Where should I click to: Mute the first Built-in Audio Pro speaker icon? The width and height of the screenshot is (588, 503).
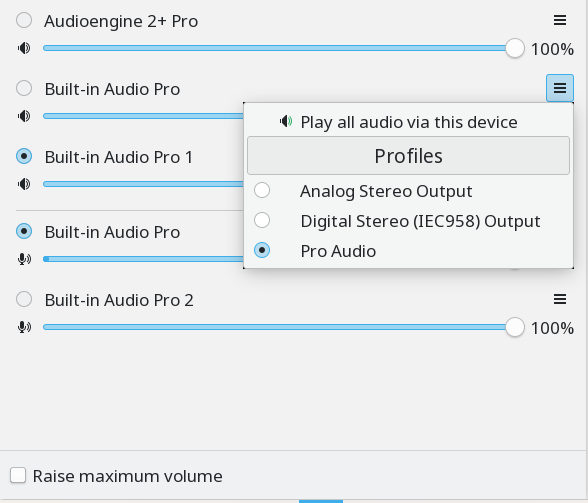point(24,116)
